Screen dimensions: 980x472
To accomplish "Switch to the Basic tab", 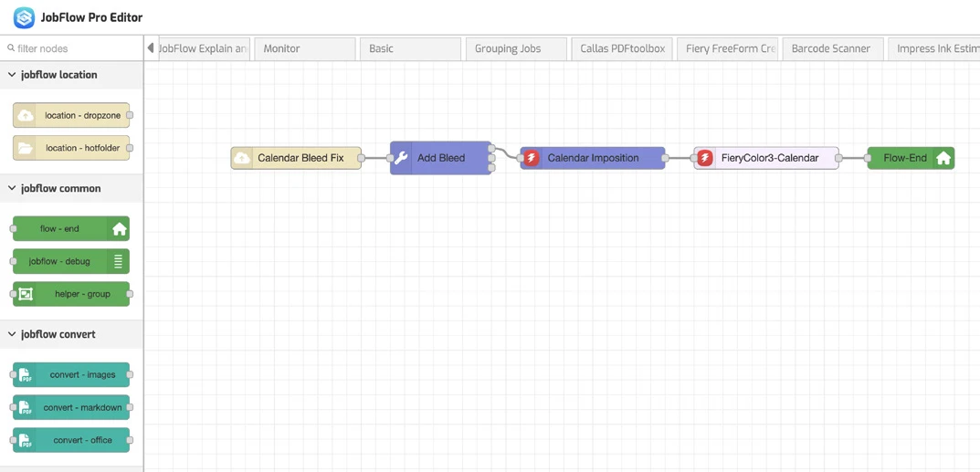I will [x=410, y=48].
